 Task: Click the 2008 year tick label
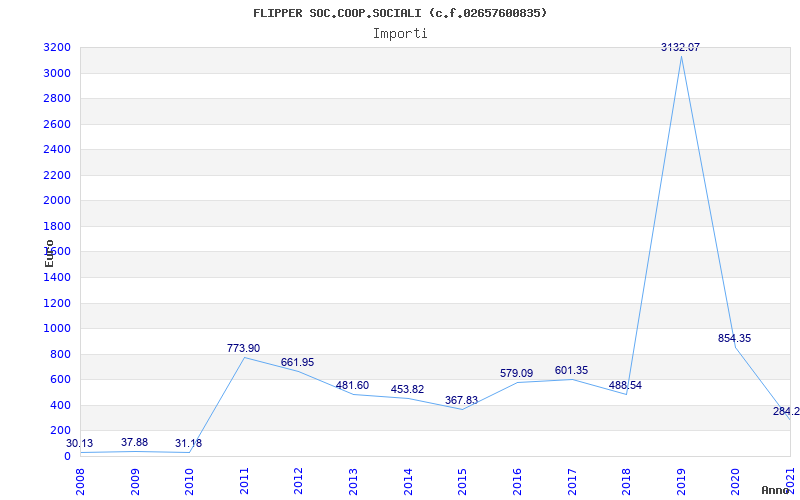pyautogui.click(x=81, y=480)
